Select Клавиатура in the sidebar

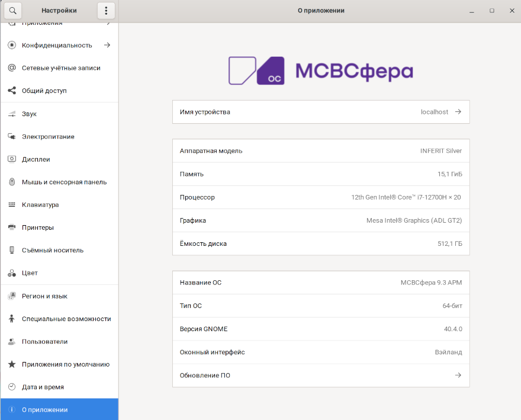pos(59,204)
